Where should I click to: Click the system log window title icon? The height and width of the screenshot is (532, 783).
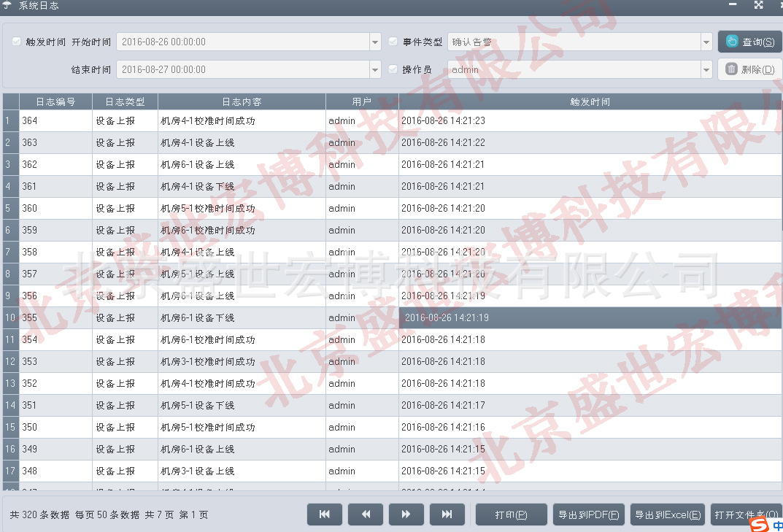point(7,6)
